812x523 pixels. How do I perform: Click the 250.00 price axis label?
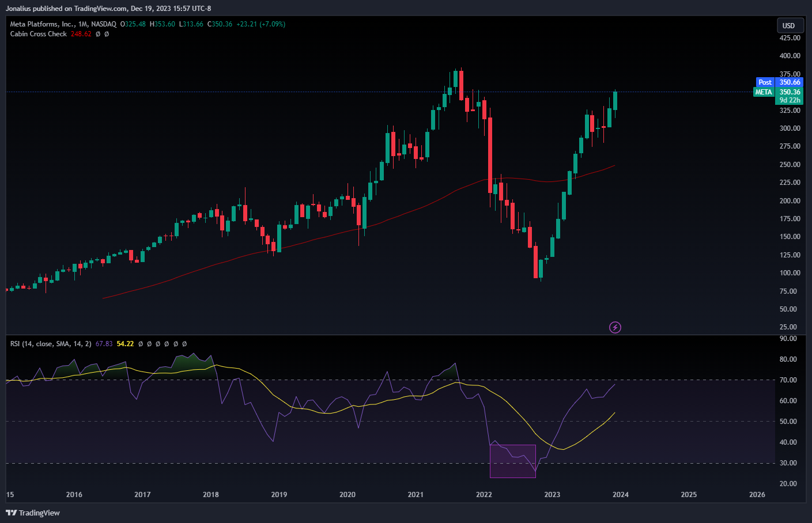[790, 165]
